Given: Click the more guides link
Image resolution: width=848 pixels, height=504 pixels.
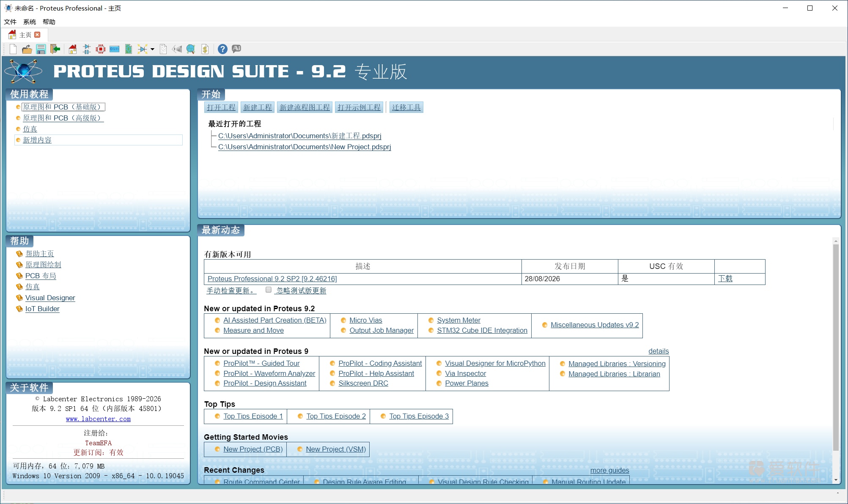Looking at the screenshot, I should click(x=609, y=470).
